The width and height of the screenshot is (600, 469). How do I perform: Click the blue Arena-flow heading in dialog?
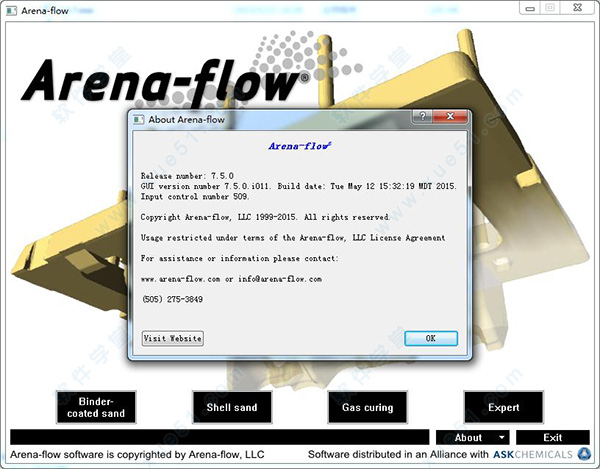pos(300,146)
